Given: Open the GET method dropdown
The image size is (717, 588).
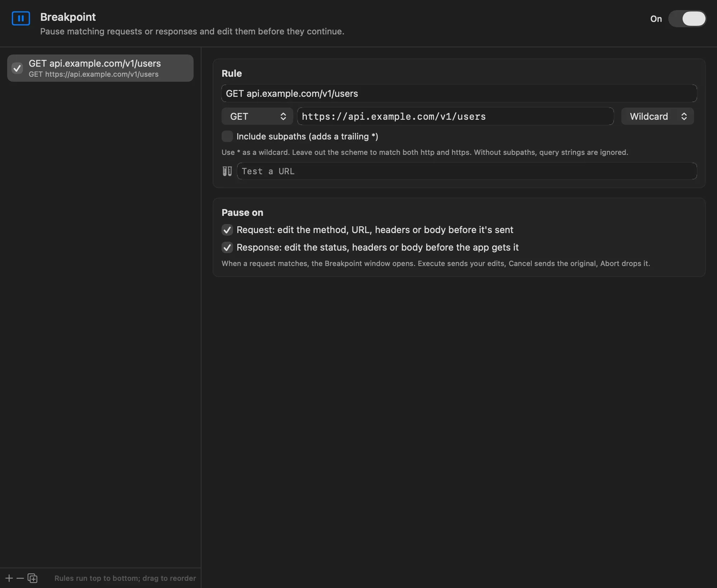Looking at the screenshot, I should pyautogui.click(x=257, y=116).
